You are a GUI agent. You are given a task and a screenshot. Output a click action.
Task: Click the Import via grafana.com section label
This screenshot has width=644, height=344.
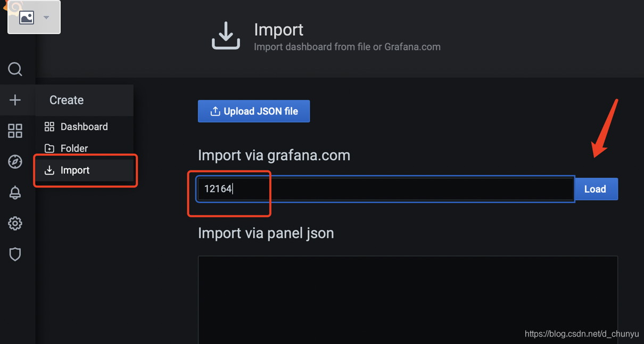[x=274, y=155]
